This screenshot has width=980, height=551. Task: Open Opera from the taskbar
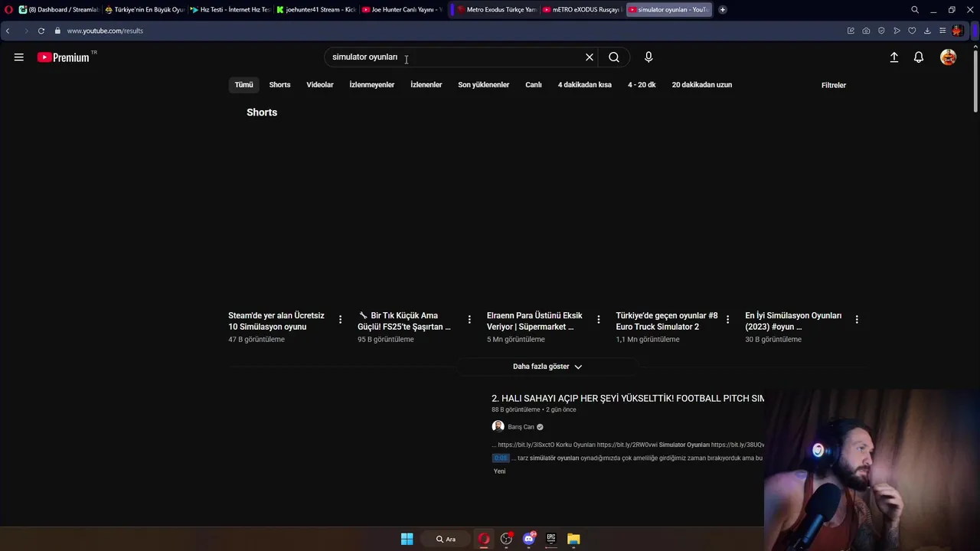[484, 539]
